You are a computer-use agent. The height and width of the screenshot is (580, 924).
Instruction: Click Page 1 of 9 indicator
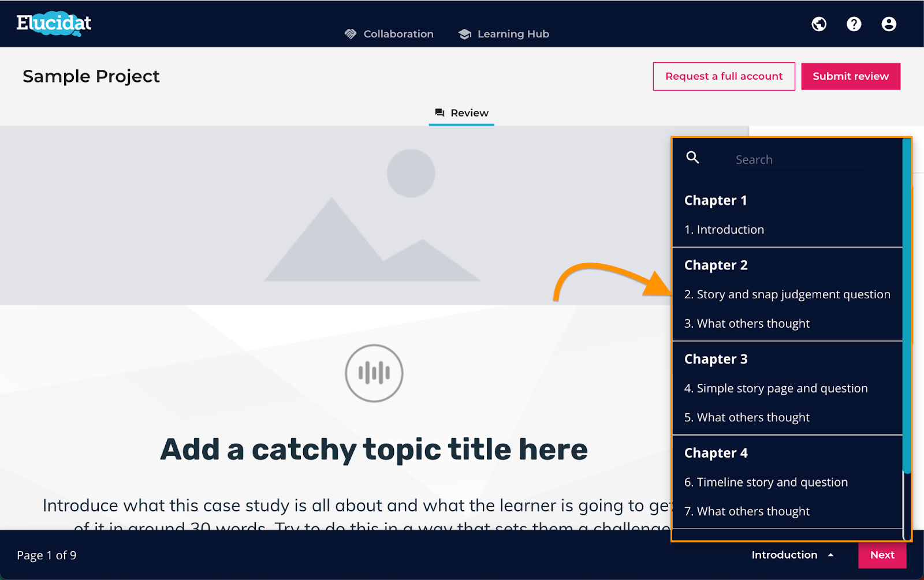point(47,555)
